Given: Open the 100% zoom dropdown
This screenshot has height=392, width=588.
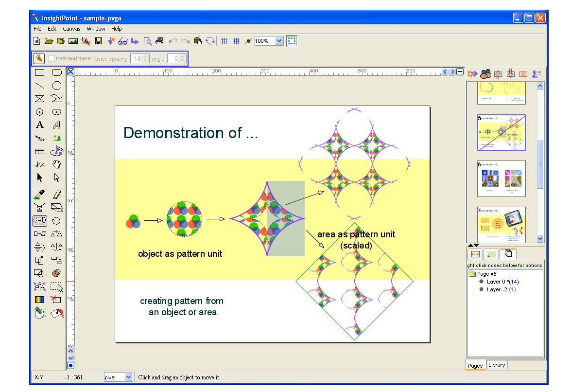Looking at the screenshot, I should click(279, 41).
